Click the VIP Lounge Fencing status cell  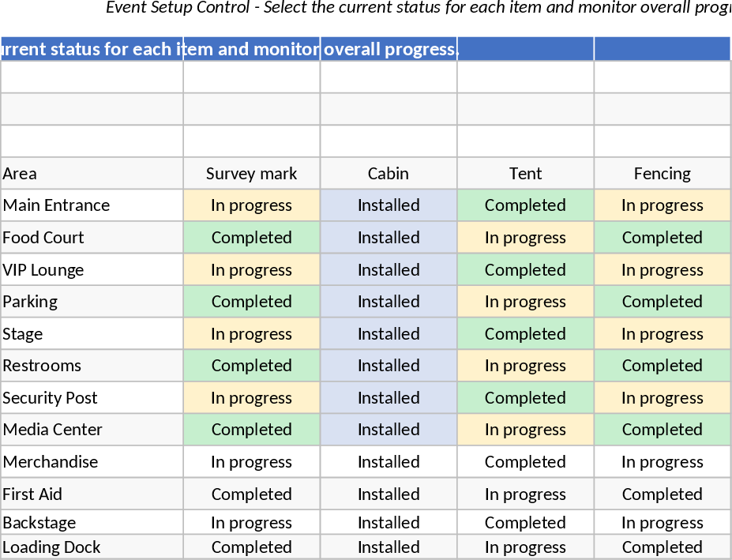pyautogui.click(x=662, y=270)
